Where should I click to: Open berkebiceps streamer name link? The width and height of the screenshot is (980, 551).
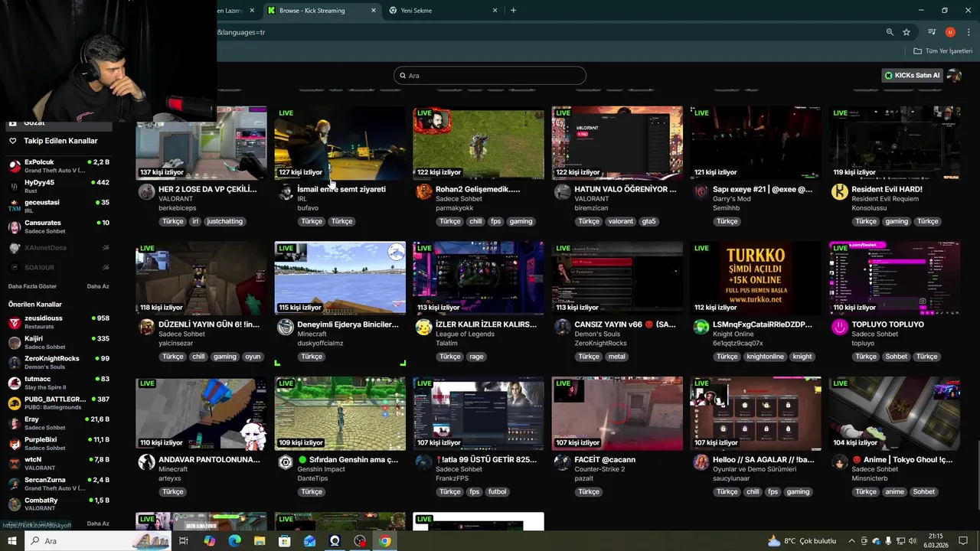point(178,208)
